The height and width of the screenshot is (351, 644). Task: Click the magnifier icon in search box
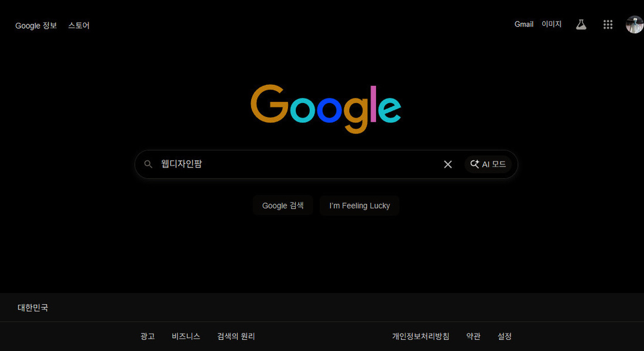coord(148,164)
